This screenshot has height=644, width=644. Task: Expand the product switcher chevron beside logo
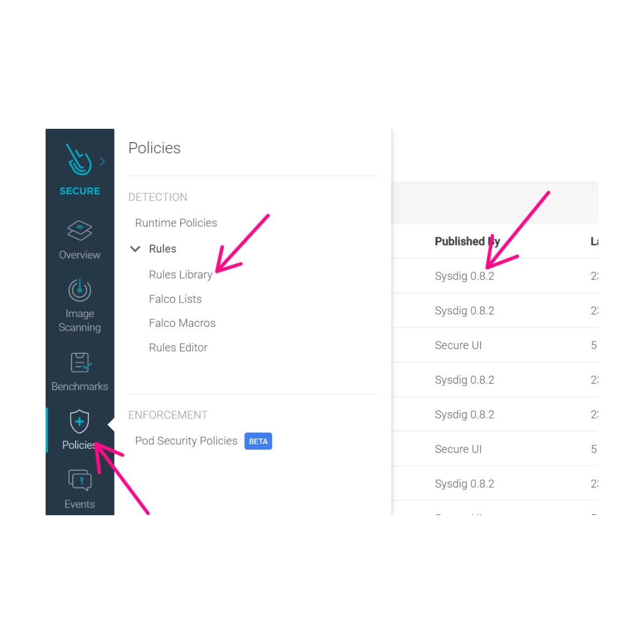click(103, 162)
